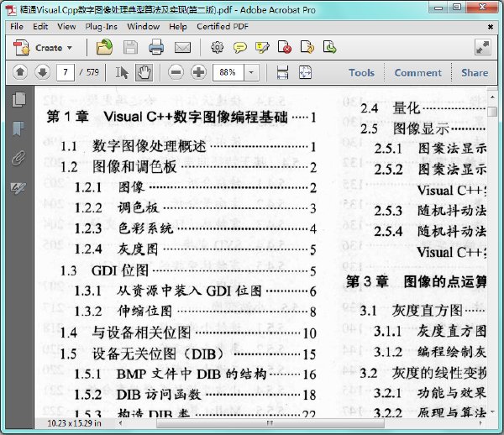Open the Window menu
The height and width of the screenshot is (435, 504).
pos(144,26)
